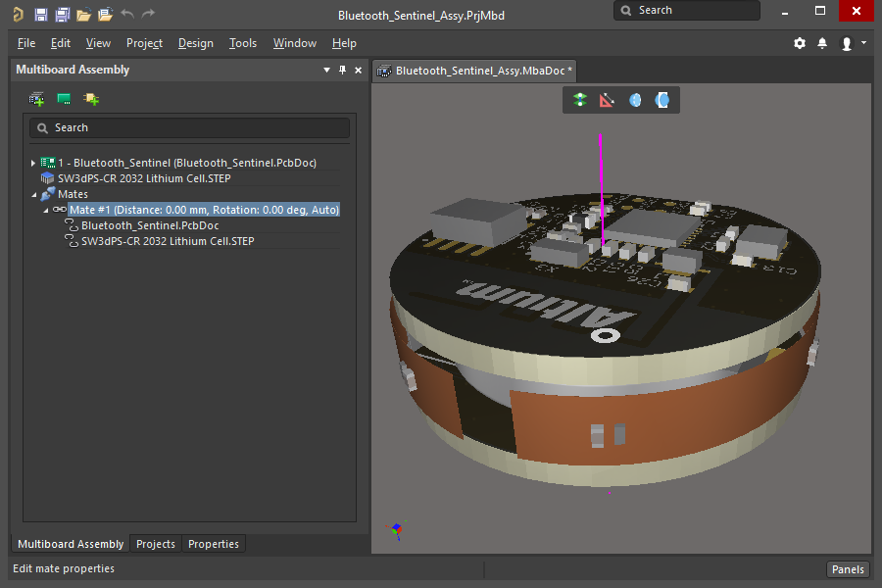Viewport: 882px width, 588px height.
Task: Open the Design menu
Action: click(195, 43)
